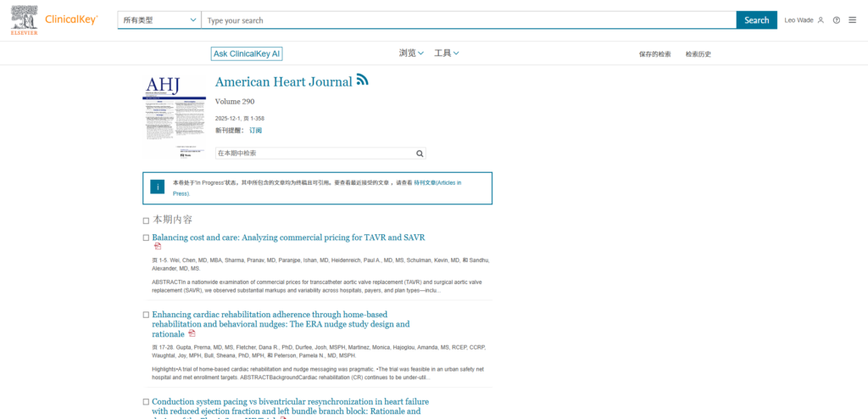Screen dimensions: 868x419
Task: Expand the 浏览 dropdown menu
Action: click(411, 53)
